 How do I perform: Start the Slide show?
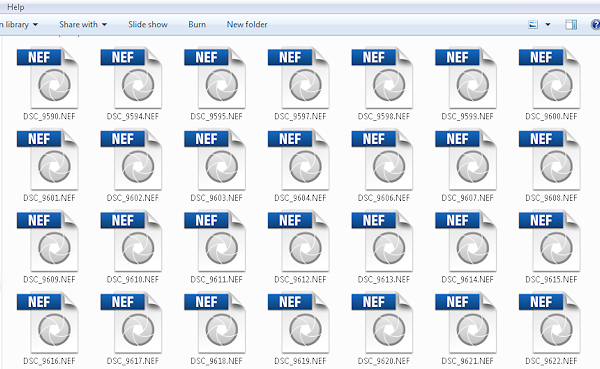(148, 24)
